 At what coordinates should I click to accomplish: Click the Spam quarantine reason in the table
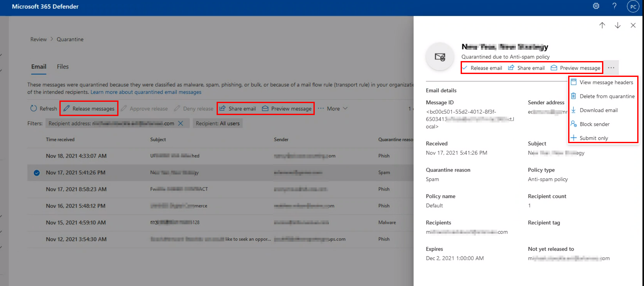click(384, 173)
